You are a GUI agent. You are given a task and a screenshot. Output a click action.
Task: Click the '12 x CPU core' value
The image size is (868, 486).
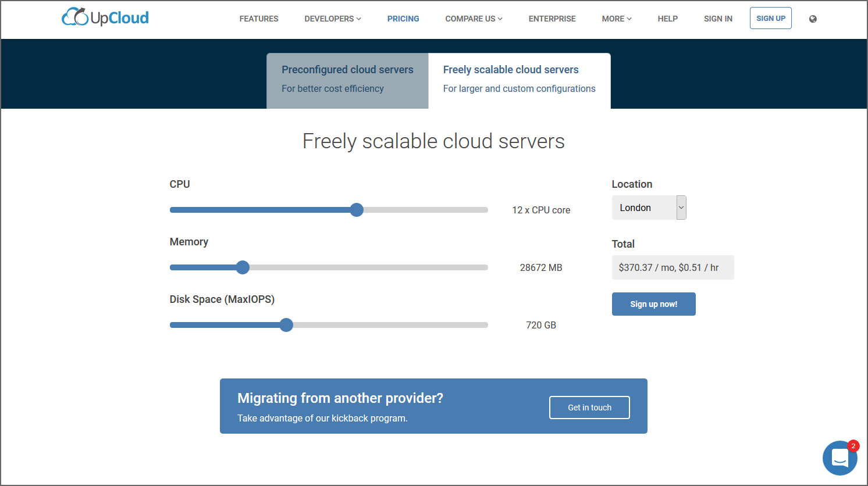click(x=541, y=210)
